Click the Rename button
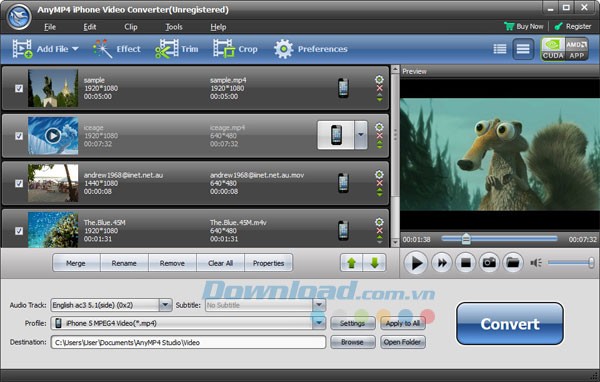Image resolution: width=600 pixels, height=382 pixels. pyautogui.click(x=124, y=263)
